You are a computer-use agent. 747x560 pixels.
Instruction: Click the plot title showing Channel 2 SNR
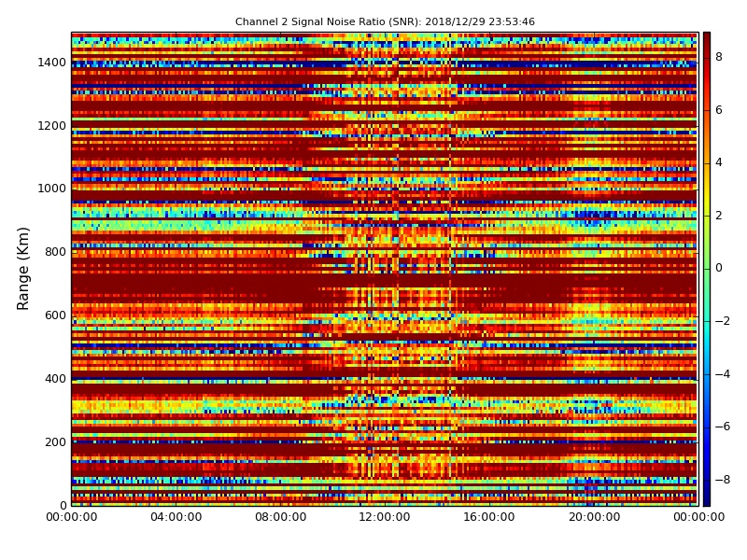coord(385,21)
